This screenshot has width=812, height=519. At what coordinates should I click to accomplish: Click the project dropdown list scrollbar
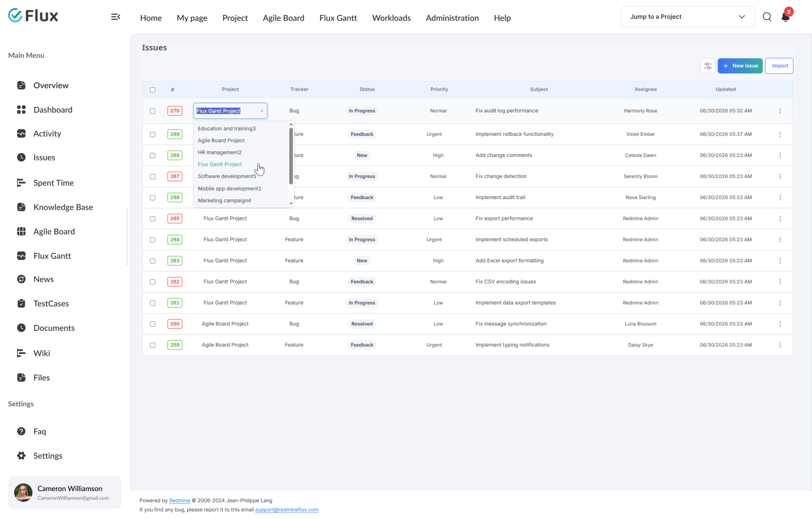291,156
